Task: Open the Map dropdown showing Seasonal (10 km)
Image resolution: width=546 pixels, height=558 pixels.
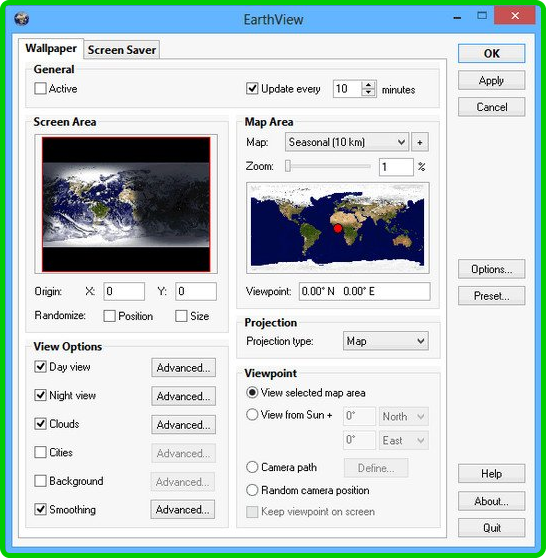Action: [x=347, y=142]
